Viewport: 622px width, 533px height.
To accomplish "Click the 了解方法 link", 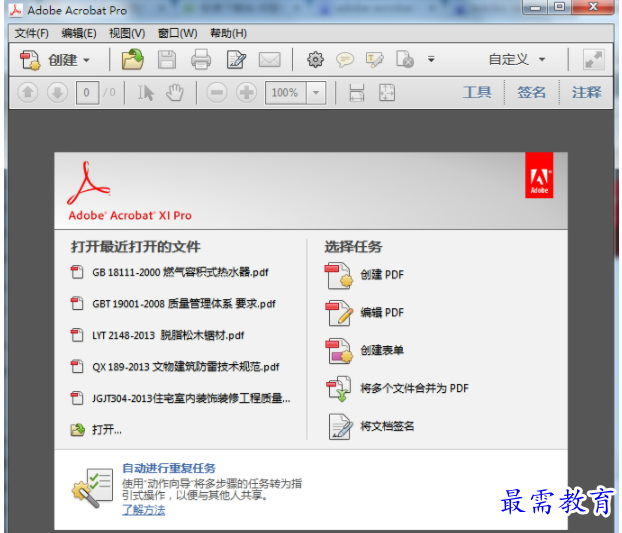I will point(144,510).
